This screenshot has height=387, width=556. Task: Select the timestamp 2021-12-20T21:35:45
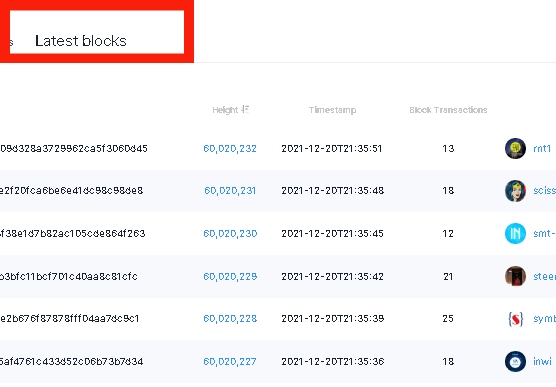click(x=332, y=233)
